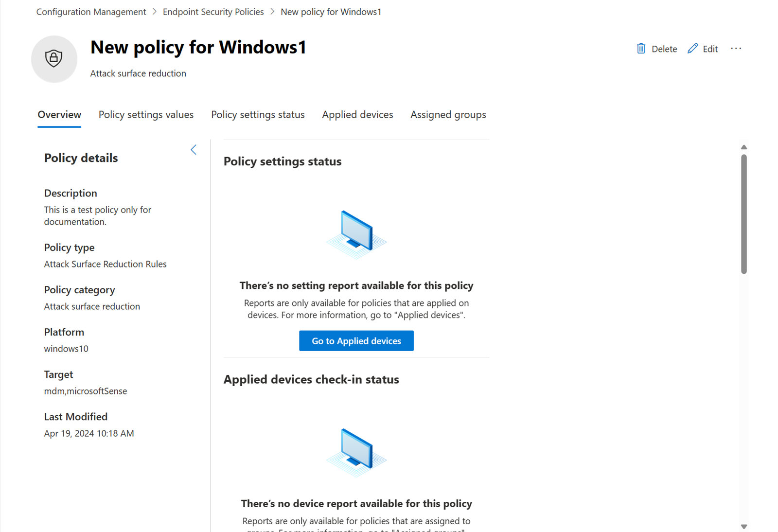The width and height of the screenshot is (778, 532).
Task: Open the Policy settings status tab
Action: [x=258, y=115]
